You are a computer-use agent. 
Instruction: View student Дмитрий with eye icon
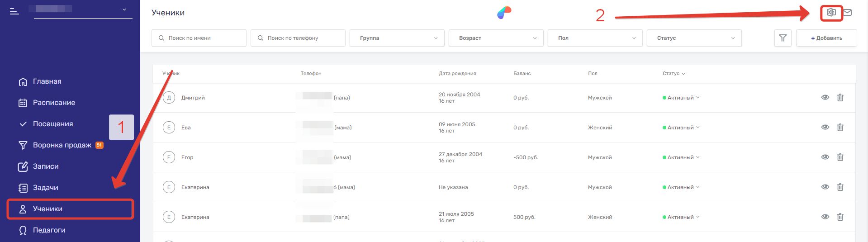point(825,98)
